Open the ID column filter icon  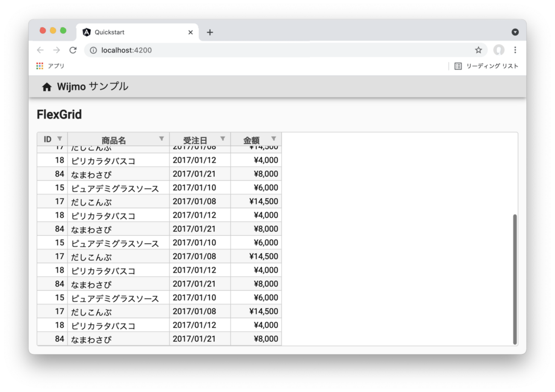pyautogui.click(x=60, y=138)
